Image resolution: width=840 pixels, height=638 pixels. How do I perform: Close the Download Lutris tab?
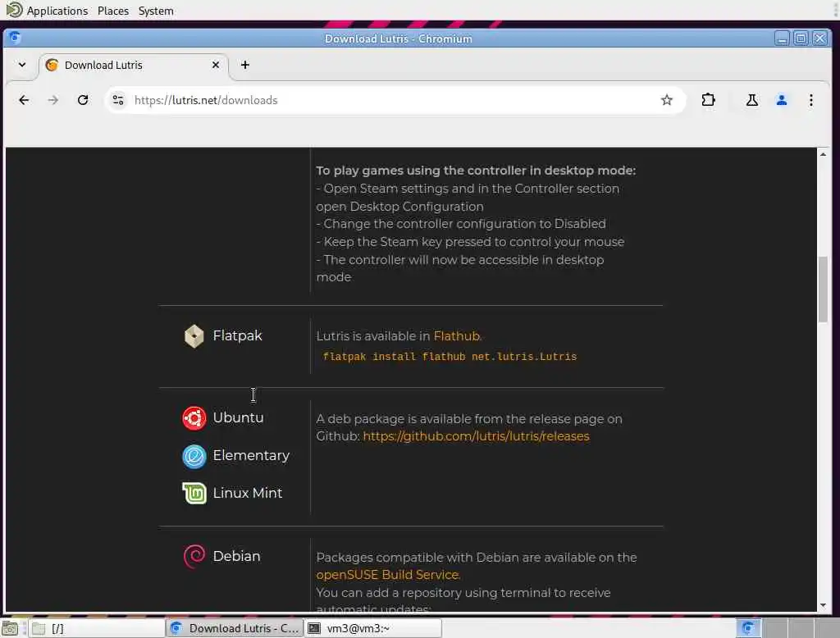pos(216,65)
